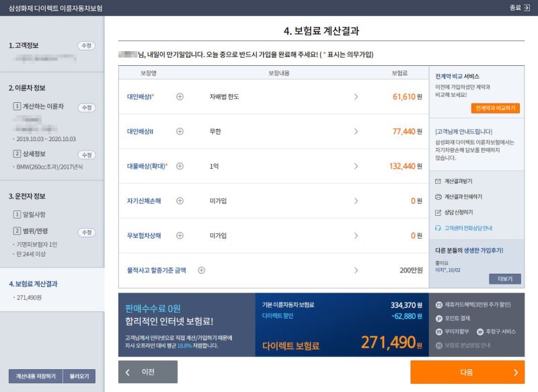538x392 pixels.
Task: Select 범위/연령 sub-step in sidebar
Action: pos(36,231)
